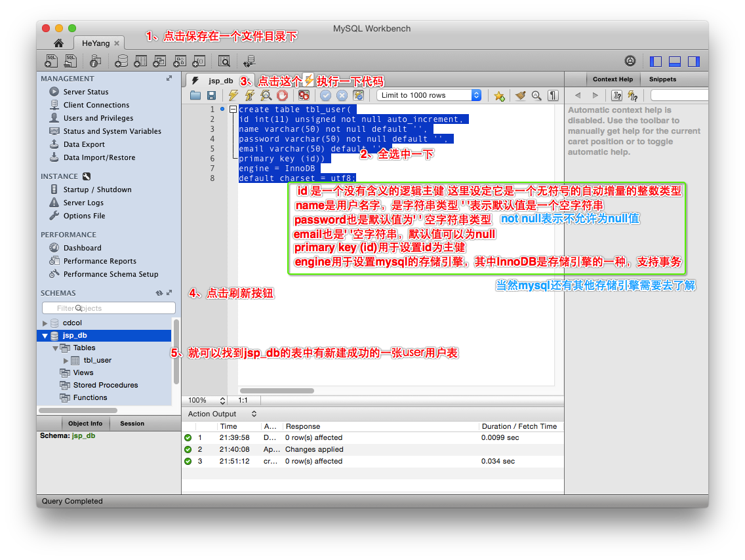Screen dimensions: 745x560
Task: Click the editor horizontal scrollbar
Action: click(x=277, y=391)
